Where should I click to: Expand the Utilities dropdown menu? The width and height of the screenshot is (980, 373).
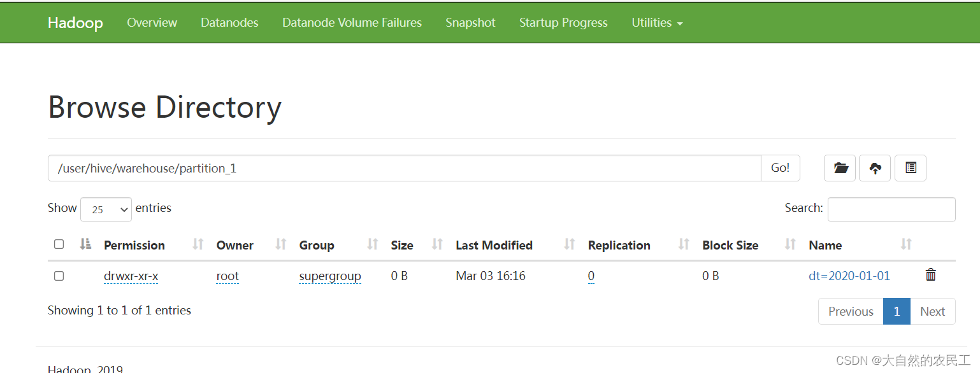tap(657, 22)
